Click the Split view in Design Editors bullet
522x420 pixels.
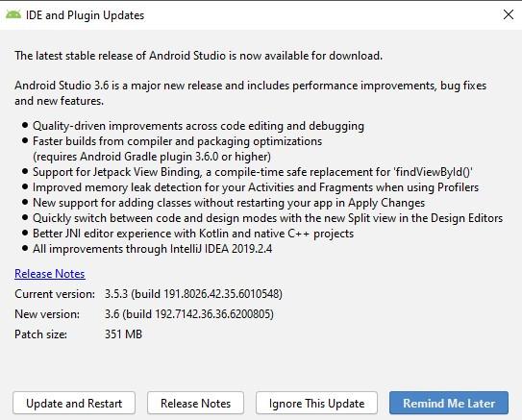(267, 218)
